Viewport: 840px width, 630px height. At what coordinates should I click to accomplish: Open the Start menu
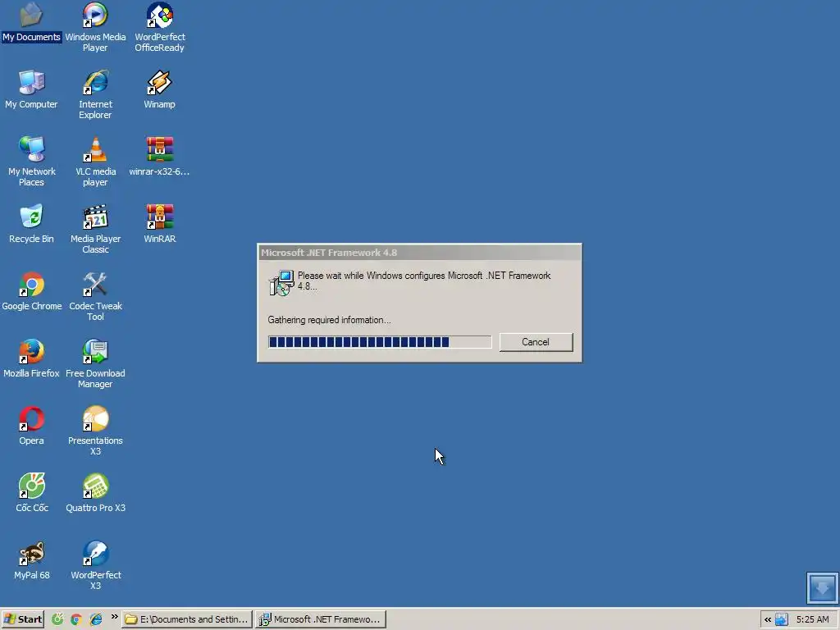22,619
